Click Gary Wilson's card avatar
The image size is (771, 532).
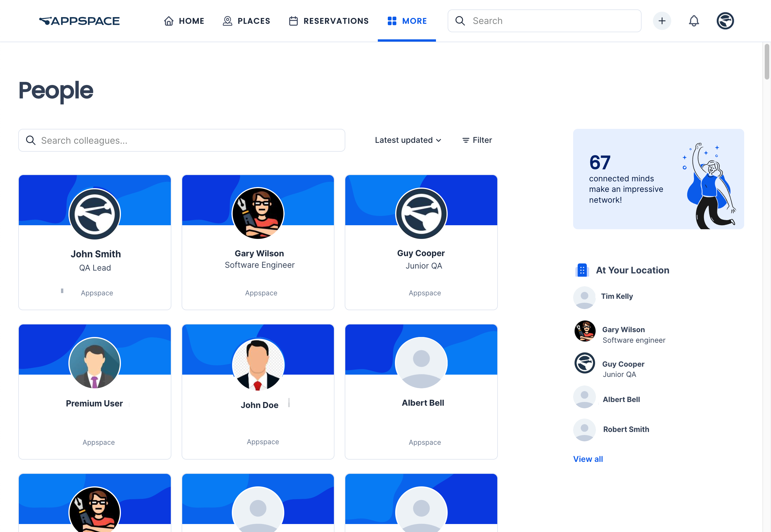click(258, 213)
